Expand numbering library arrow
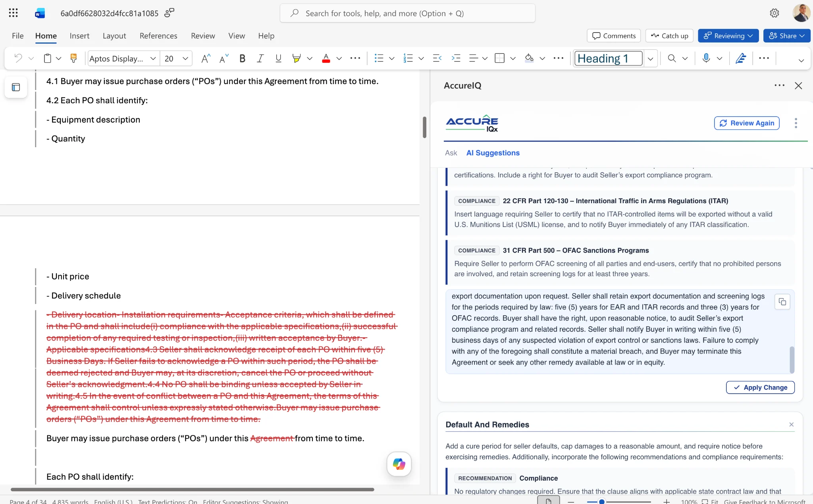Viewport: 813px width, 504px height. (x=421, y=58)
